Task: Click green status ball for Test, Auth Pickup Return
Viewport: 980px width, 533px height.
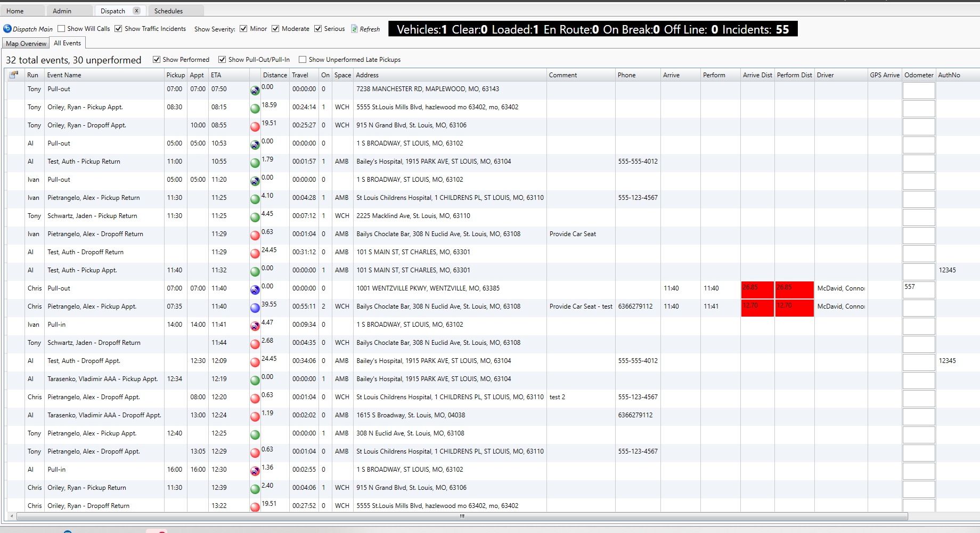Action: (255, 163)
